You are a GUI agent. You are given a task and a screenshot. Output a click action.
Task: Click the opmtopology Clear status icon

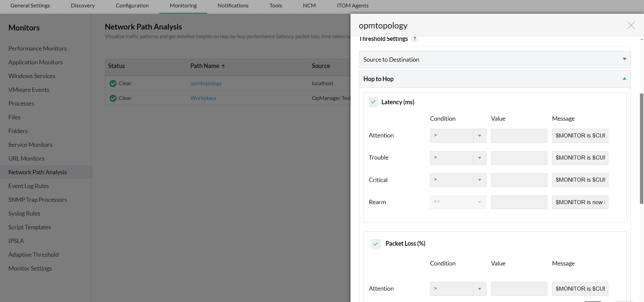pos(113,83)
